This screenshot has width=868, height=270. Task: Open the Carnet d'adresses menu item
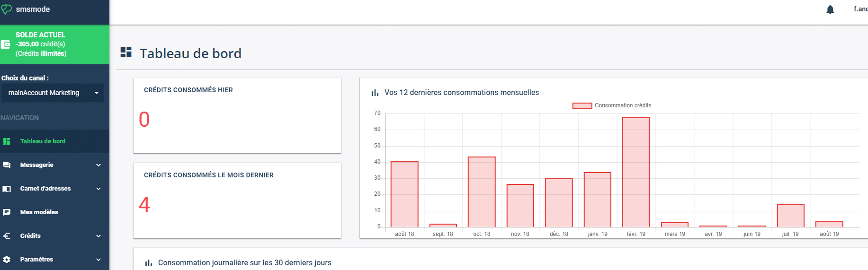(54, 189)
